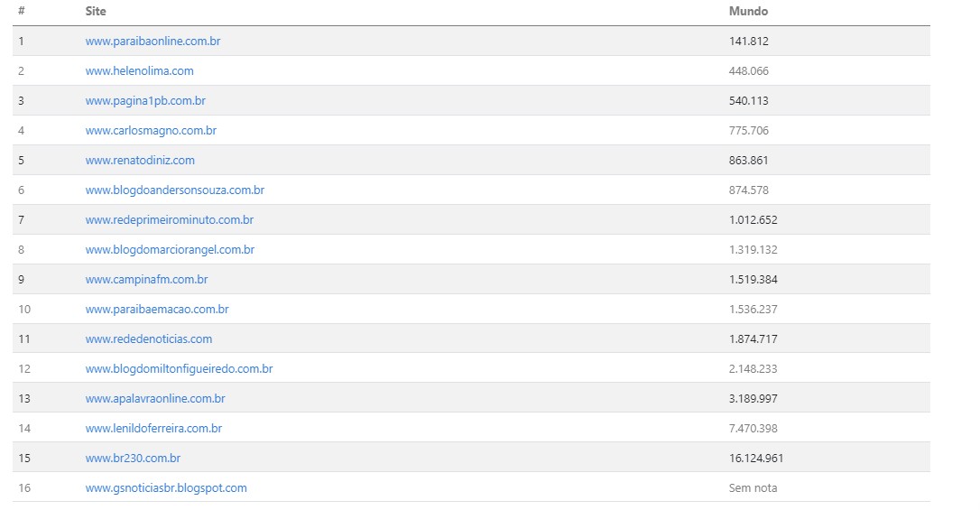Follow the www.blogdoandersonsouza.com.br link

[174, 190]
